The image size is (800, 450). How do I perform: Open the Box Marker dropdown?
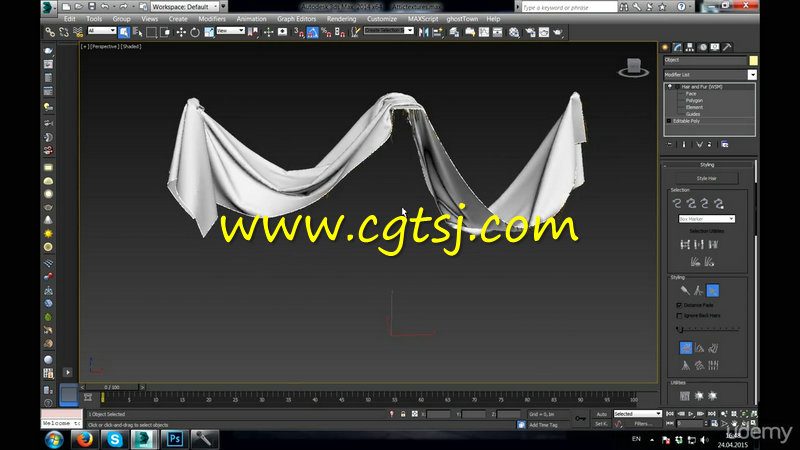tap(707, 219)
